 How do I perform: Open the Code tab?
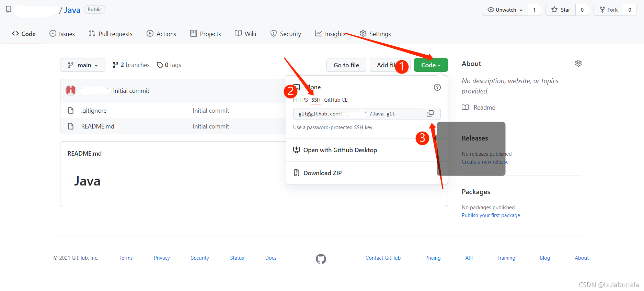click(x=24, y=34)
